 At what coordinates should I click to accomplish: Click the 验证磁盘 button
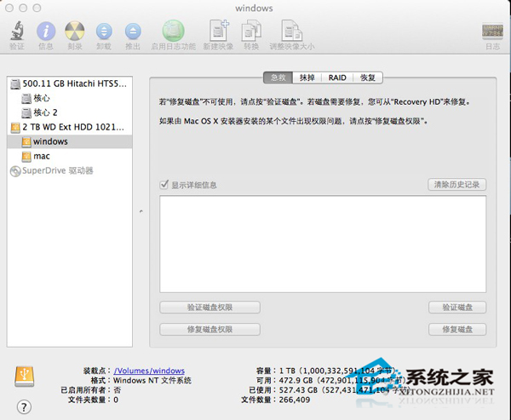(x=457, y=308)
